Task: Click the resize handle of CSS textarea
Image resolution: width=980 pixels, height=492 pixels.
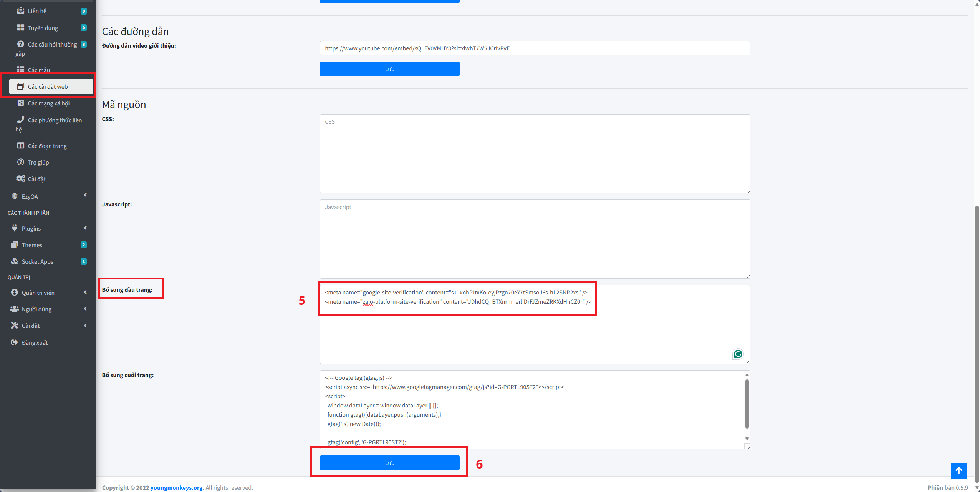Action: click(x=748, y=191)
